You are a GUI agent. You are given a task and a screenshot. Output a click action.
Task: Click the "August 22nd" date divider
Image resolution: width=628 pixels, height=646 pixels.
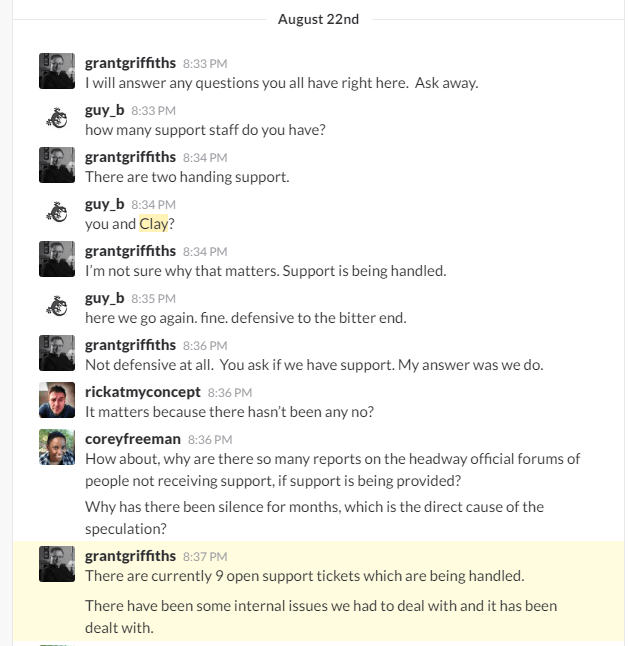click(x=318, y=19)
